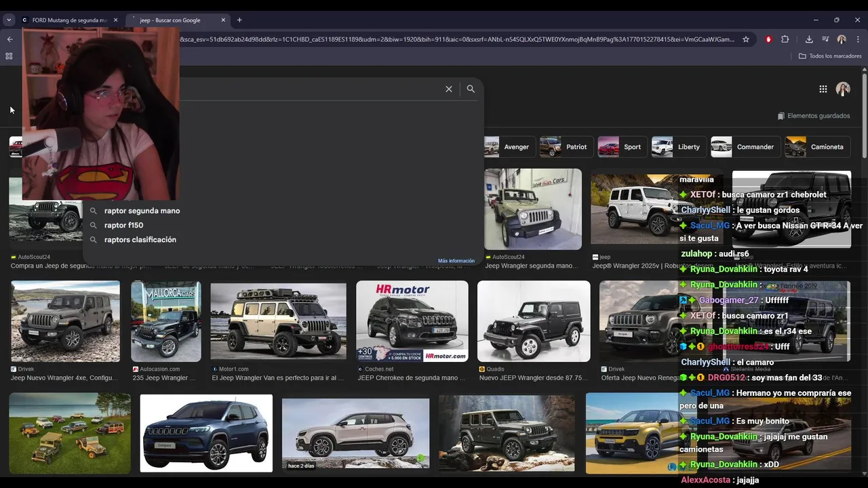This screenshot has width=868, height=488.
Task: Open the Quadis black Jeep Wrangler image
Action: click(534, 321)
